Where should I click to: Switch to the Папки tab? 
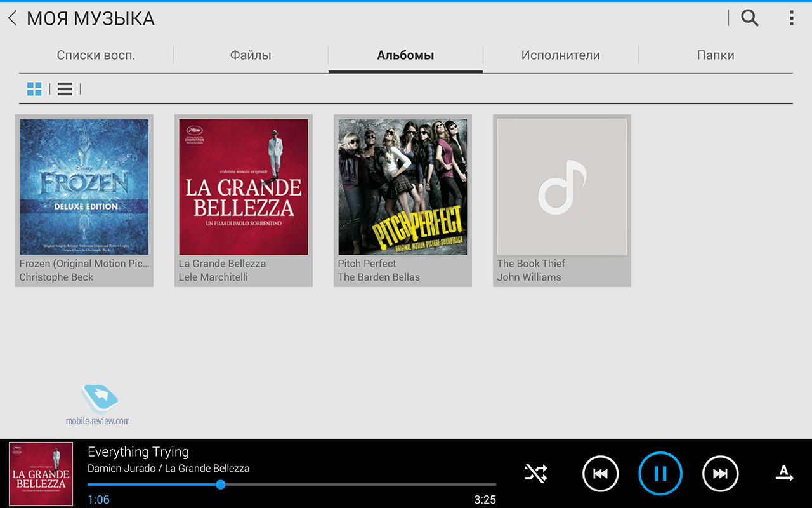tap(716, 55)
